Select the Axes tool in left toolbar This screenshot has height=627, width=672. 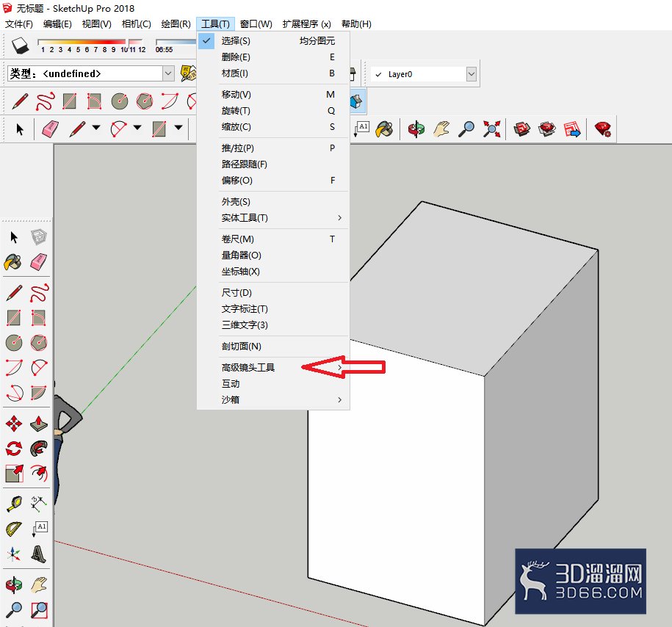[x=14, y=554]
